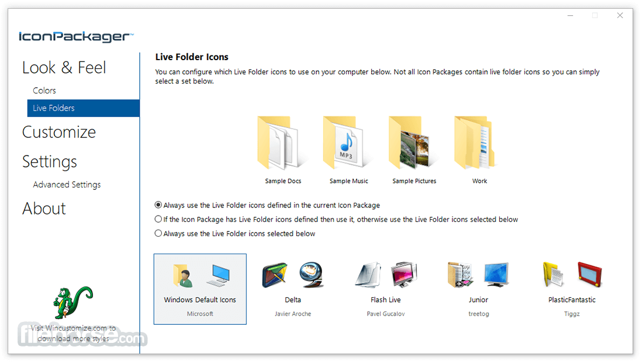This screenshot has height=364, width=643.
Task: Select the Sample Music MP3 folder icon
Action: (x=348, y=143)
